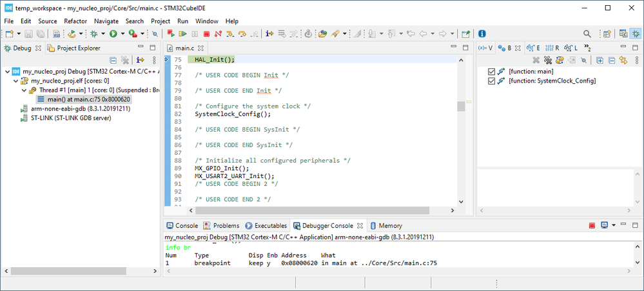Open the Run launch dropdown arrow

tap(122, 34)
